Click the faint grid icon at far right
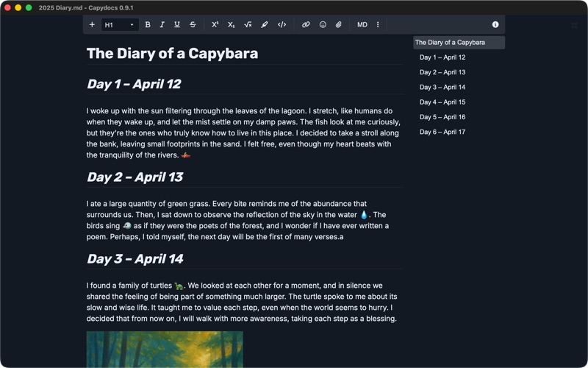The height and width of the screenshot is (368, 588). pyautogui.click(x=574, y=26)
